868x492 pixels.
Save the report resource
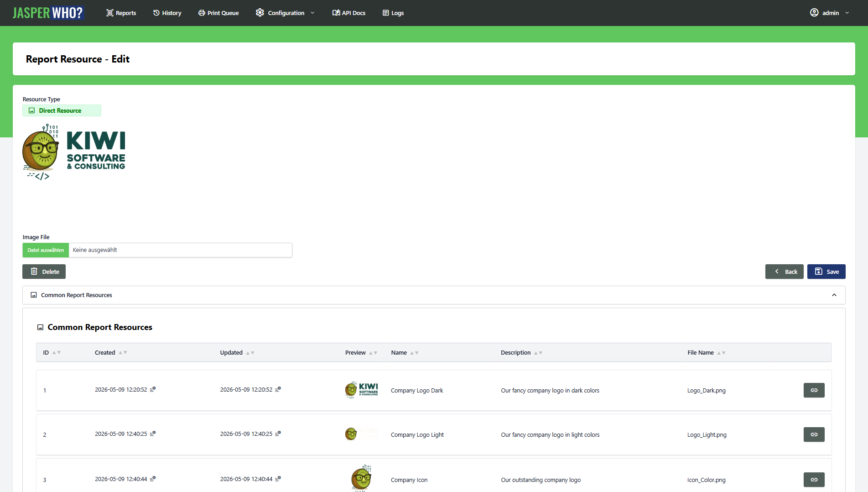coord(826,272)
